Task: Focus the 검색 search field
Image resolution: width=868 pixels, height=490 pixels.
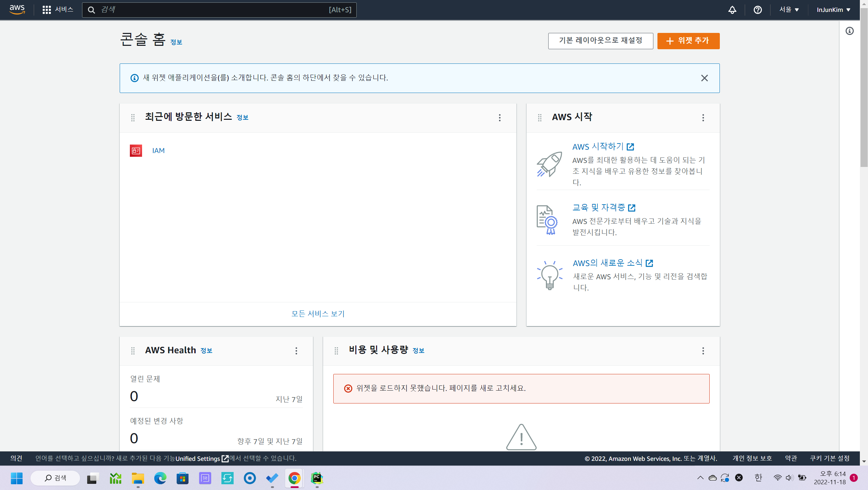Action: click(219, 10)
